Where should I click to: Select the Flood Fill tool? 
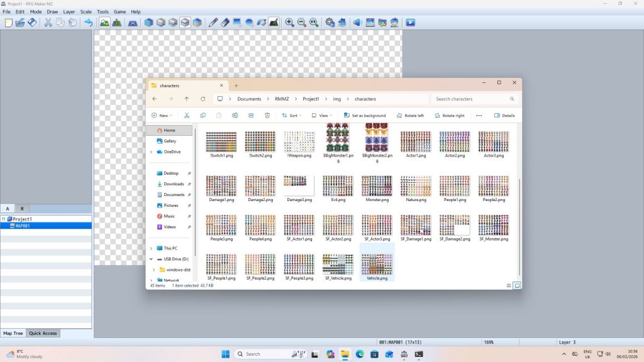[262, 23]
